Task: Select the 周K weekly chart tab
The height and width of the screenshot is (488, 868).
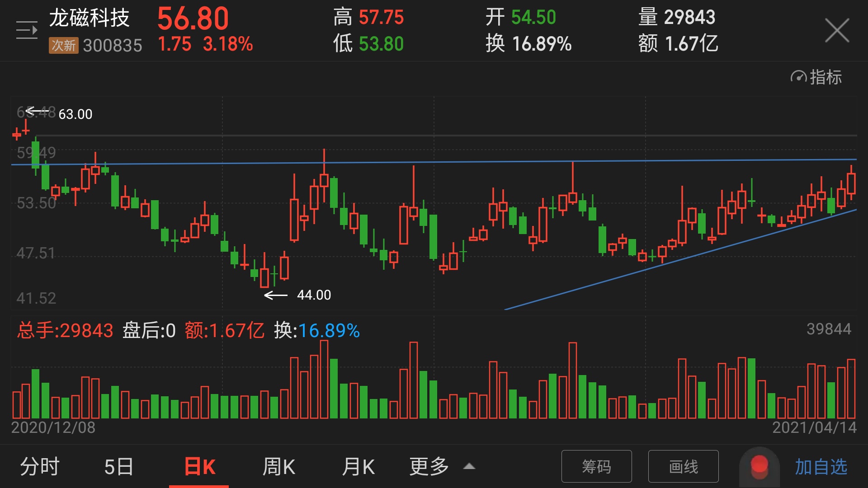Action: [x=279, y=467]
